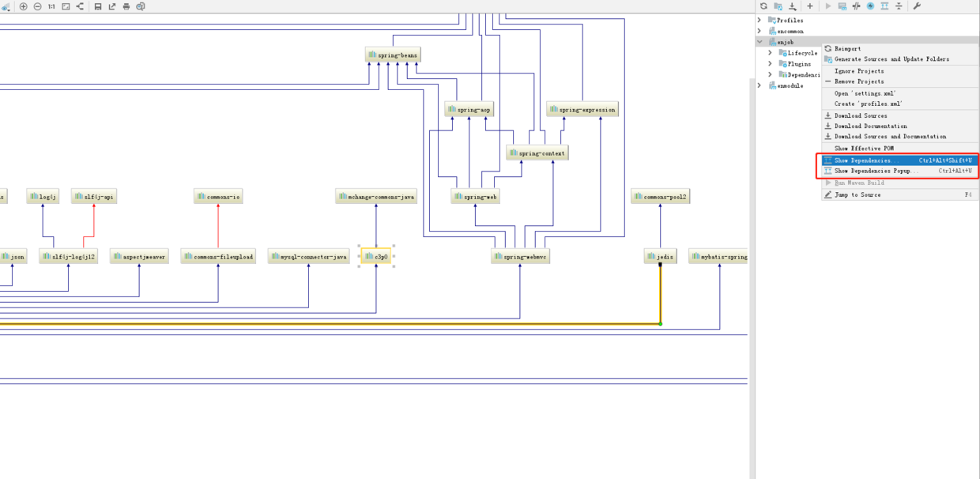Expand the Profiles tree node

point(759,20)
